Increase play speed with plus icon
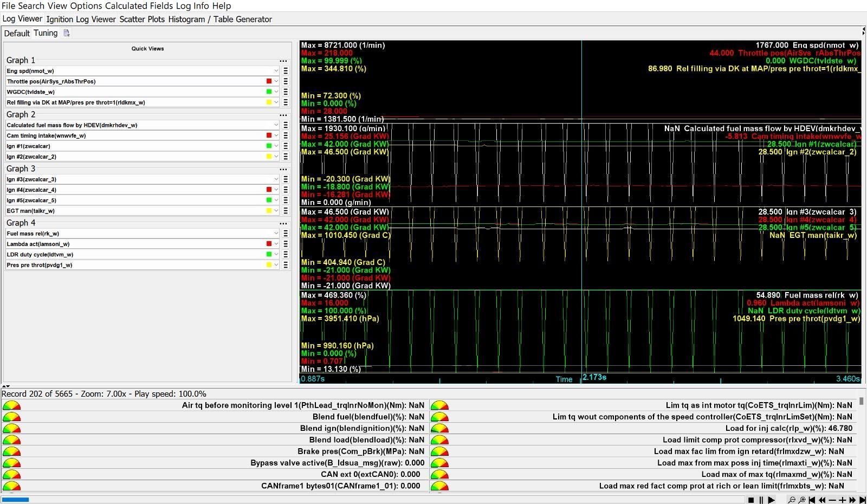The height and width of the screenshot is (504, 867). click(x=842, y=500)
